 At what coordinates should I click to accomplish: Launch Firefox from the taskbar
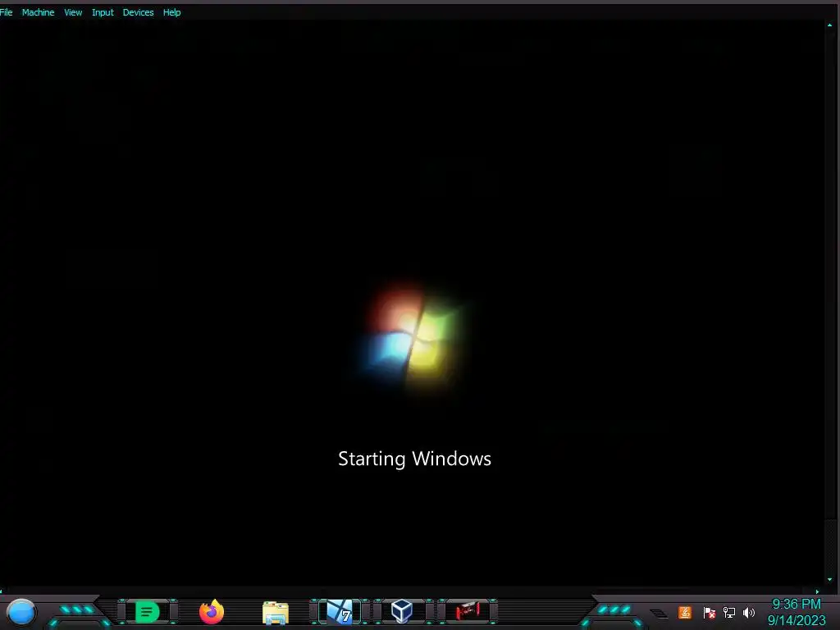(212, 612)
